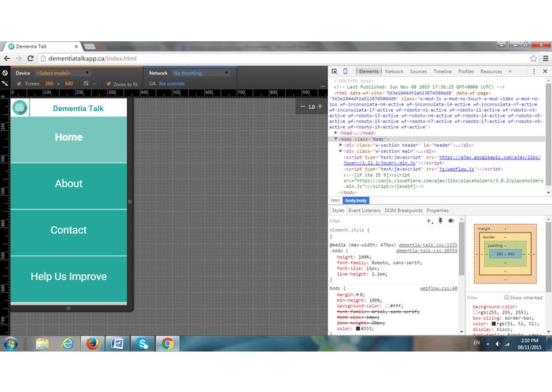The width and height of the screenshot is (552, 392).
Task: Switch to the Network tab
Action: tap(394, 71)
